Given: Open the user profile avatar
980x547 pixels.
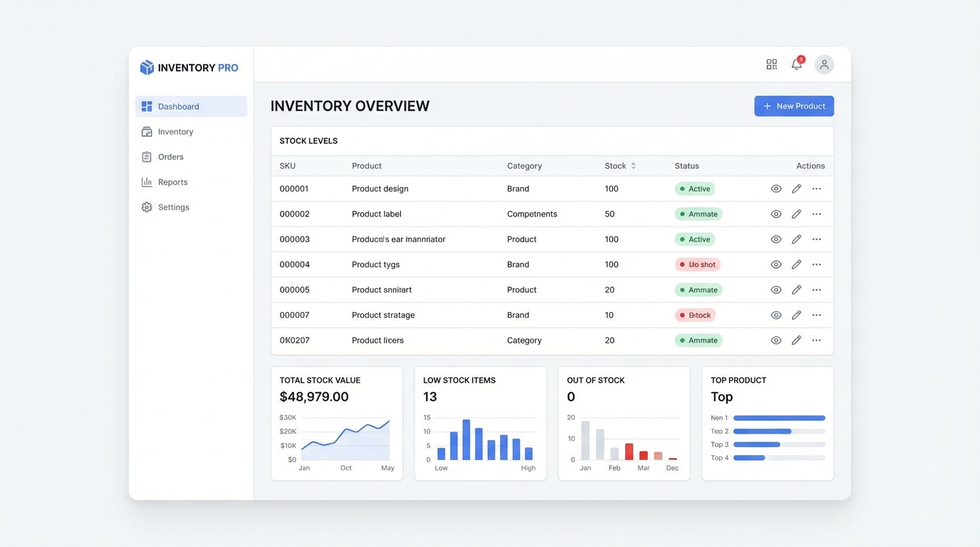Looking at the screenshot, I should tap(824, 65).
